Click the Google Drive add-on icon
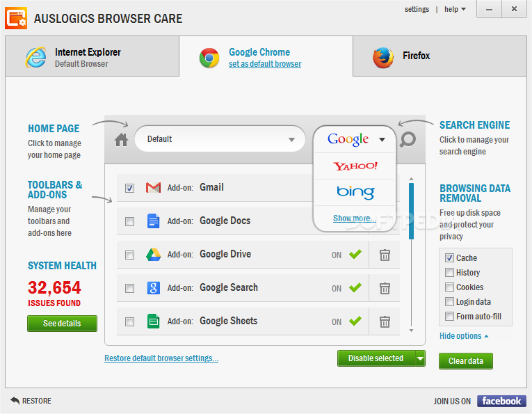Image resolution: width=532 pixels, height=414 pixels. [154, 254]
